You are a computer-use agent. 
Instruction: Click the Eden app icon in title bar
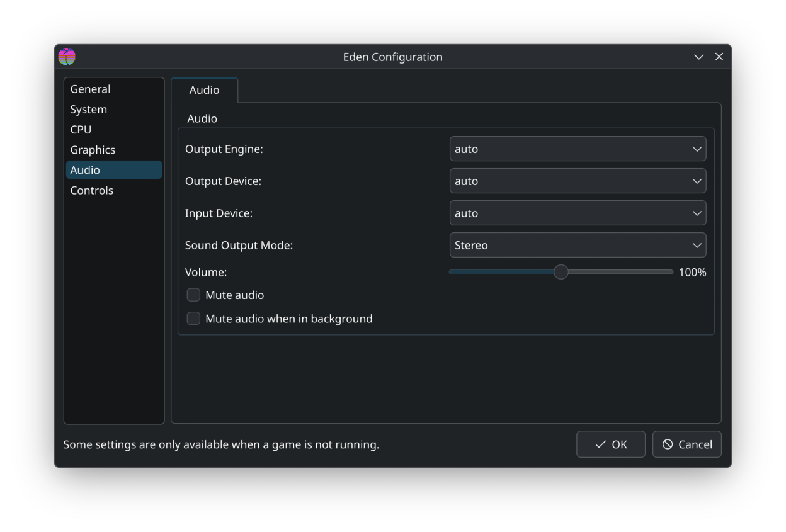point(67,57)
